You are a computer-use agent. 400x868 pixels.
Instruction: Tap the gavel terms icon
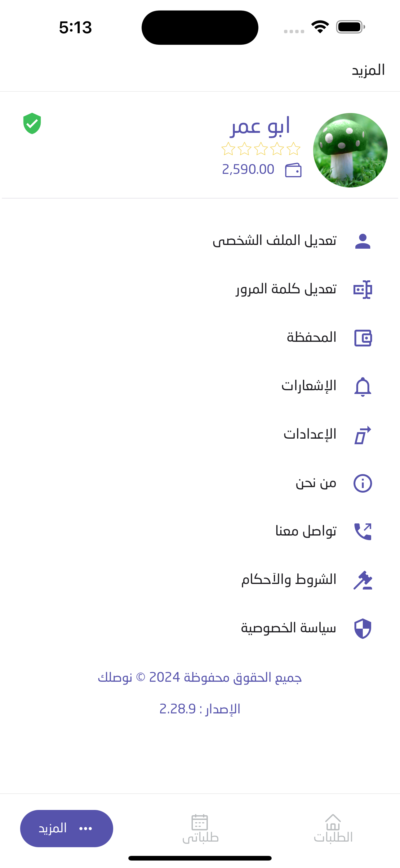pyautogui.click(x=362, y=580)
